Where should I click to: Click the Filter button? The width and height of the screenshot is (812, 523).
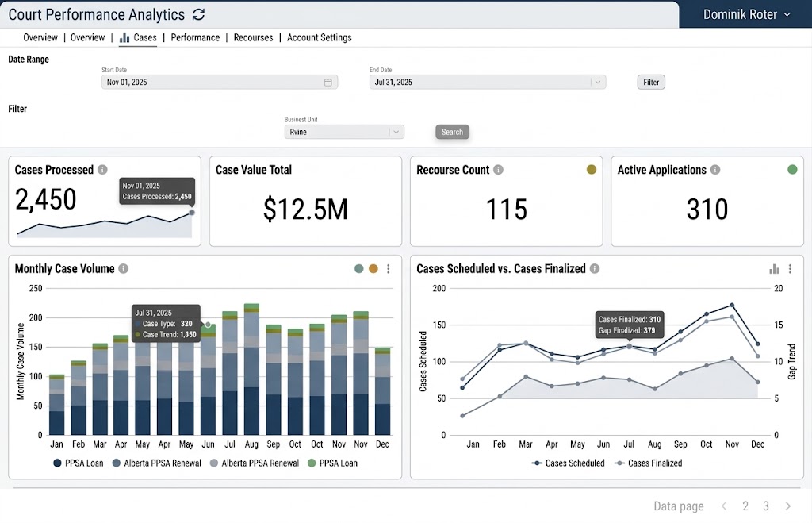click(651, 82)
